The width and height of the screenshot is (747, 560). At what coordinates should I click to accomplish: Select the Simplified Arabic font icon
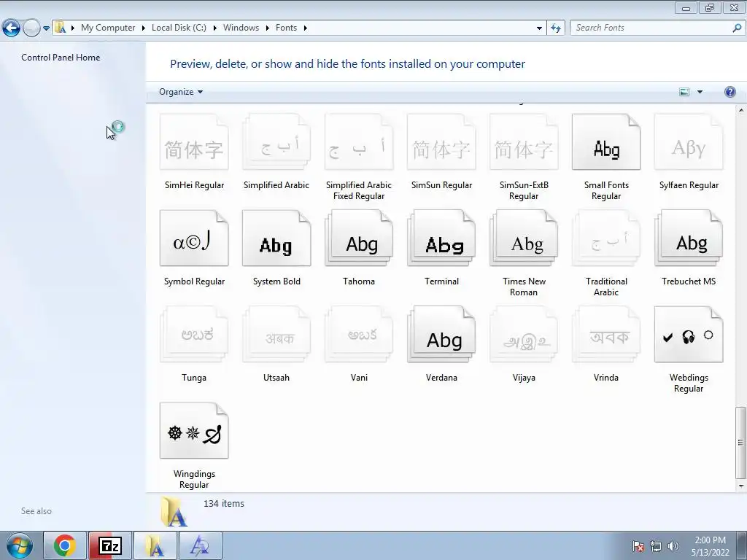click(x=276, y=142)
